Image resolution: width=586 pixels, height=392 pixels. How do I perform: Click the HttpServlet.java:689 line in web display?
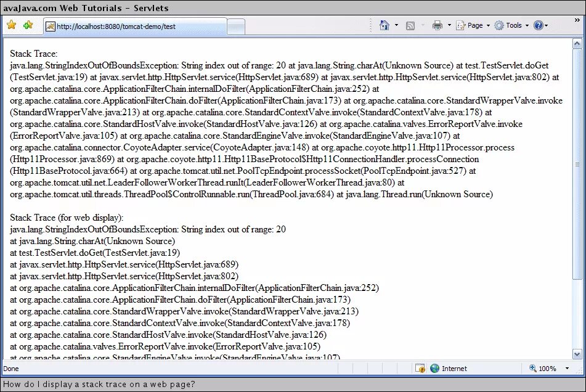[x=124, y=264]
